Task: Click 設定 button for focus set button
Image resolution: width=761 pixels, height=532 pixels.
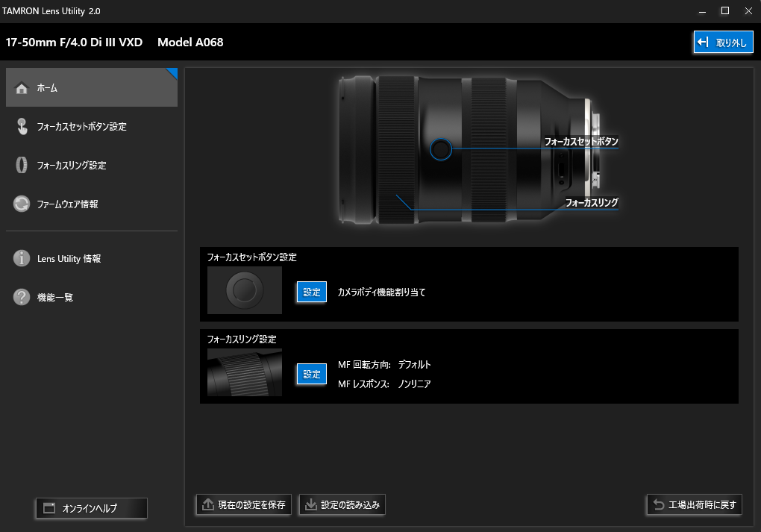Action: [x=312, y=292]
